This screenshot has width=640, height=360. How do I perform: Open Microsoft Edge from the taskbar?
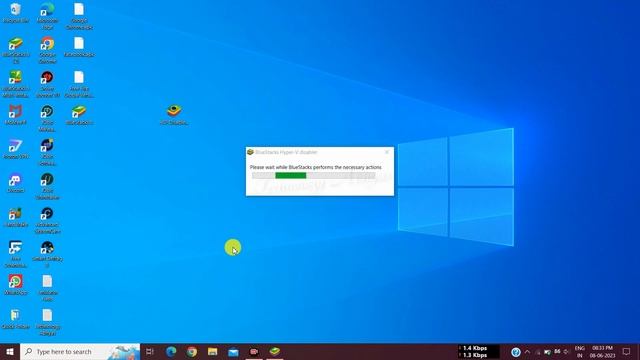171,351
